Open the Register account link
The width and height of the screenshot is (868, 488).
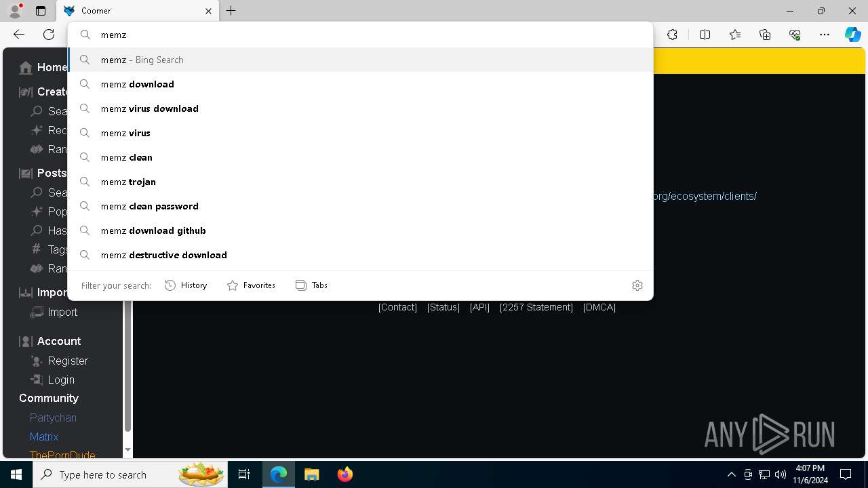point(60,361)
